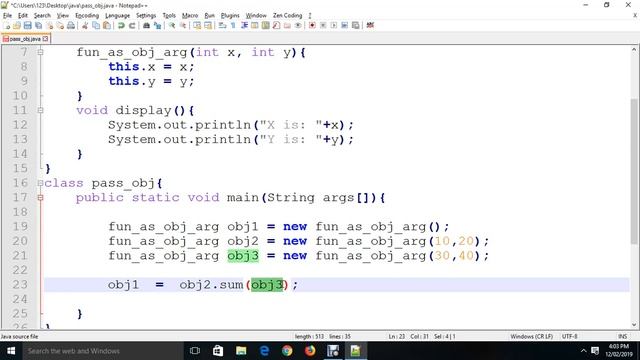Open the Settings menu
The width and height of the screenshot is (640, 360).
coord(146,16)
